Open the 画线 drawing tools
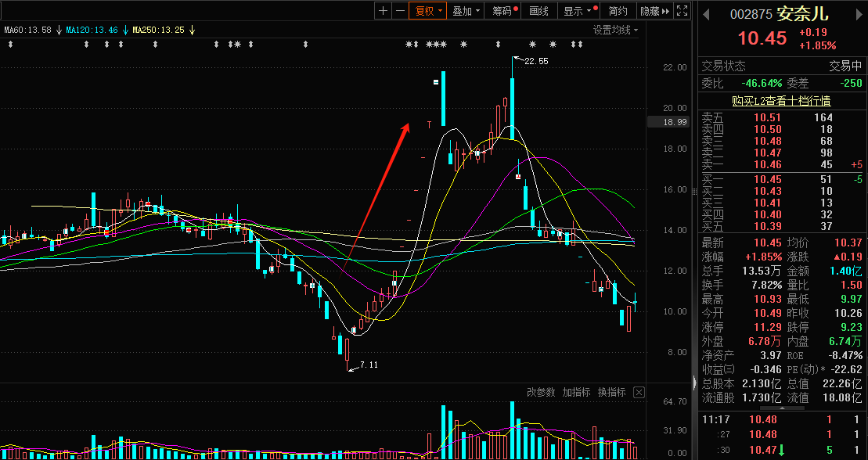This screenshot has width=868, height=460. 538,10
